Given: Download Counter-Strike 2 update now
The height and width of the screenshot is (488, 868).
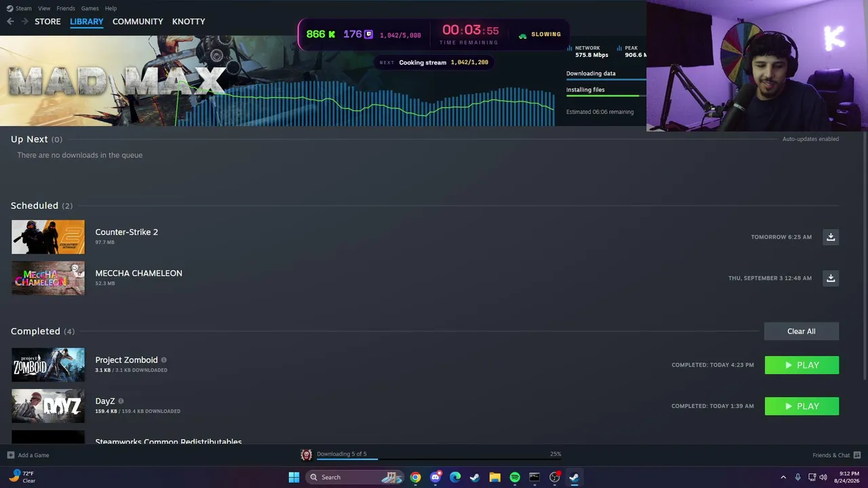Looking at the screenshot, I should 831,237.
